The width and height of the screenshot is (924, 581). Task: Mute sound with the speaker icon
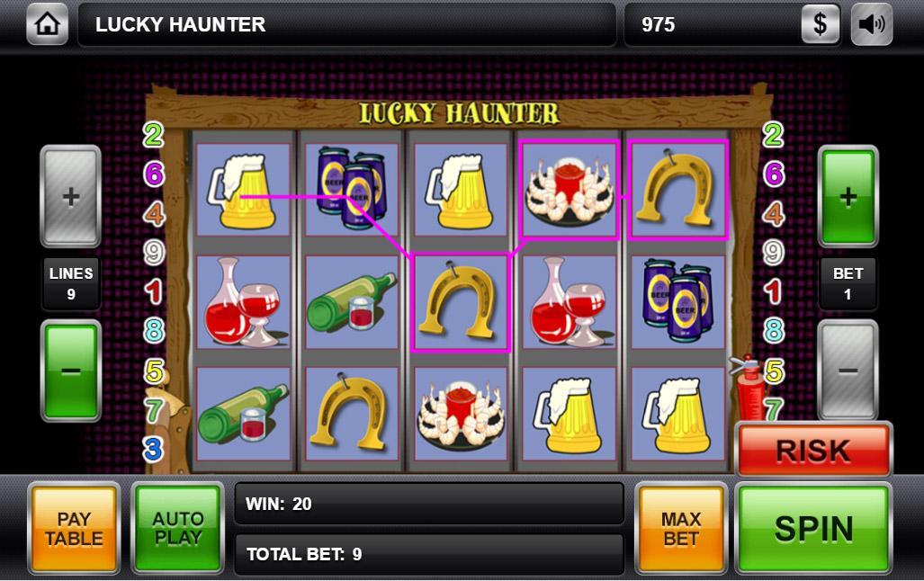[x=872, y=24]
